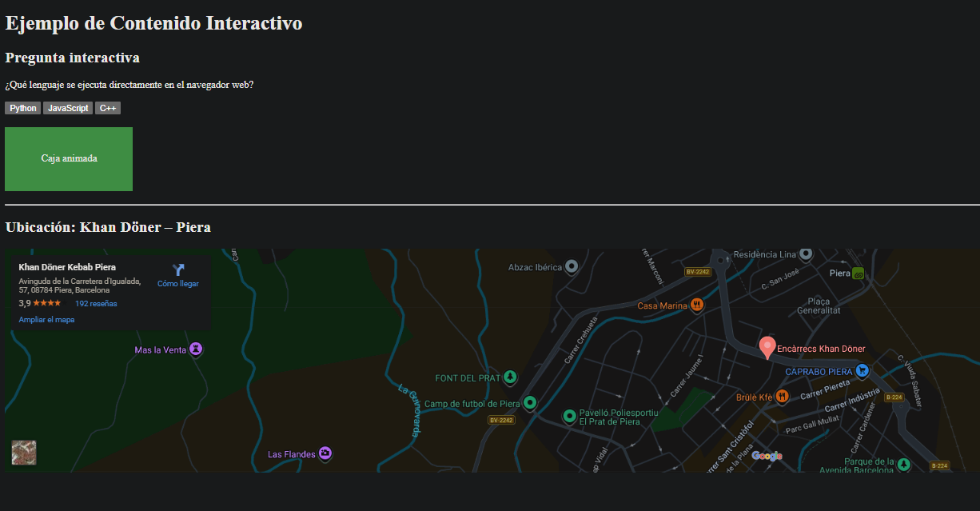Click the CAPRABO PIERA shopping cart marker

coord(862,371)
